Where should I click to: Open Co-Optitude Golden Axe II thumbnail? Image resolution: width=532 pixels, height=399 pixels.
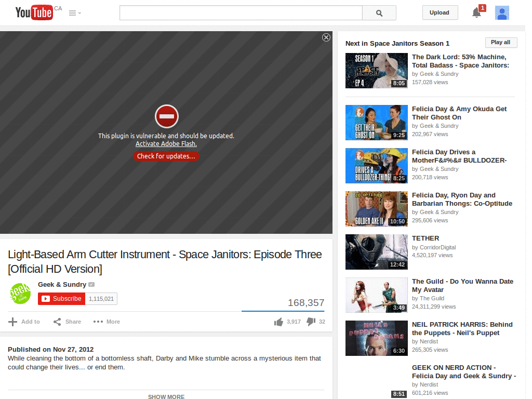pos(377,209)
